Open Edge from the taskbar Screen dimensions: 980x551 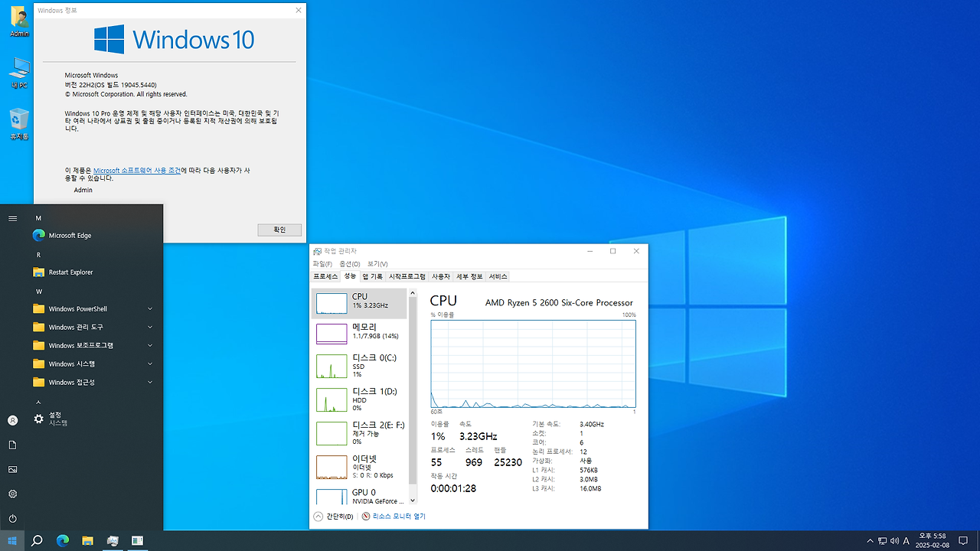coord(63,540)
